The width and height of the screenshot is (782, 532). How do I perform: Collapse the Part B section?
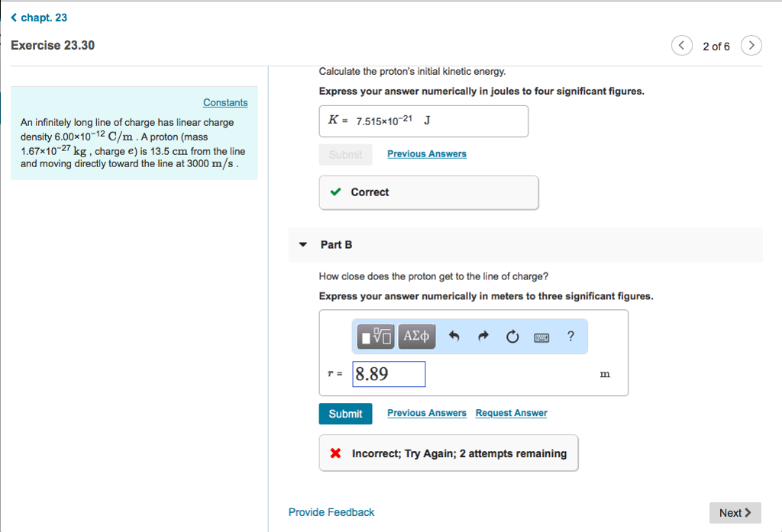pos(303,244)
